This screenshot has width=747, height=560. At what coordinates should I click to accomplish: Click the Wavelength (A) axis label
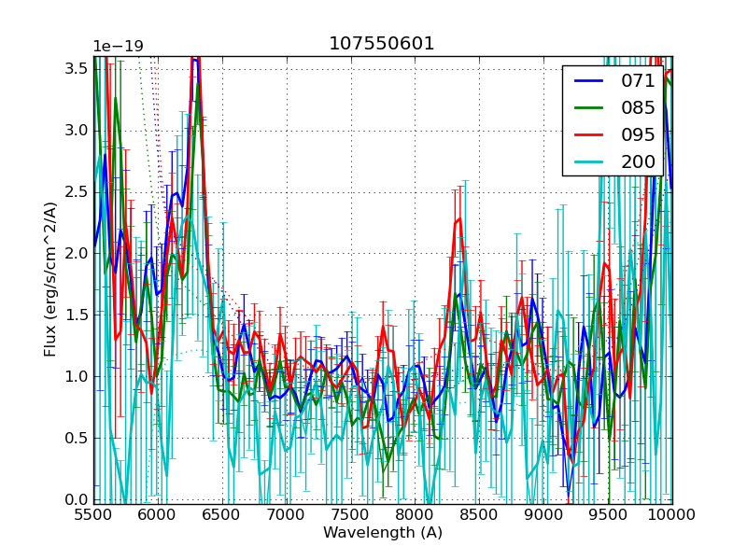click(x=383, y=533)
